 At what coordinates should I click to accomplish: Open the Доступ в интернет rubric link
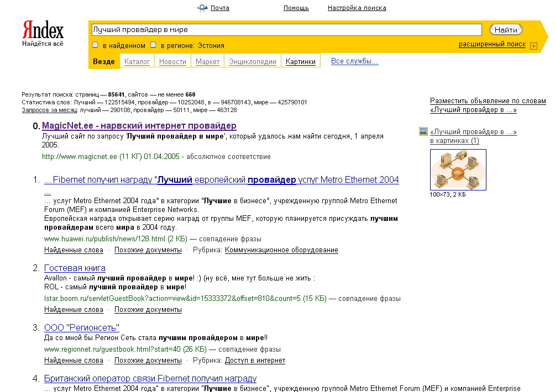point(255,361)
